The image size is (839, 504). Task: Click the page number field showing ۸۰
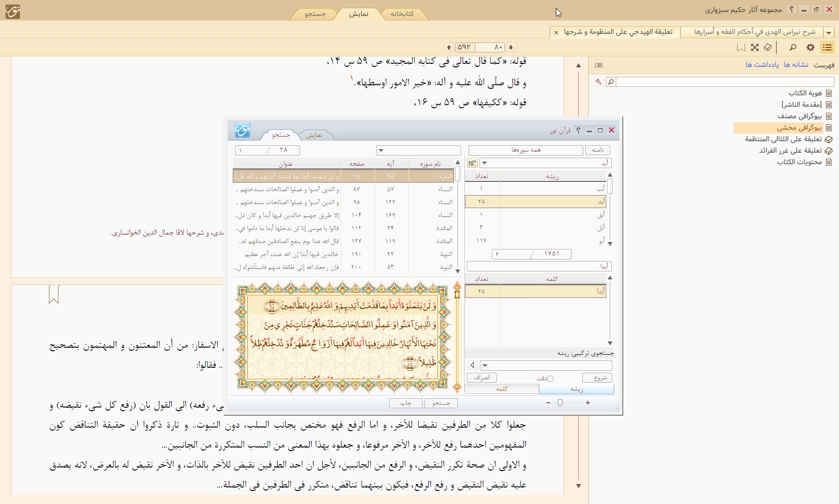pyautogui.click(x=490, y=47)
